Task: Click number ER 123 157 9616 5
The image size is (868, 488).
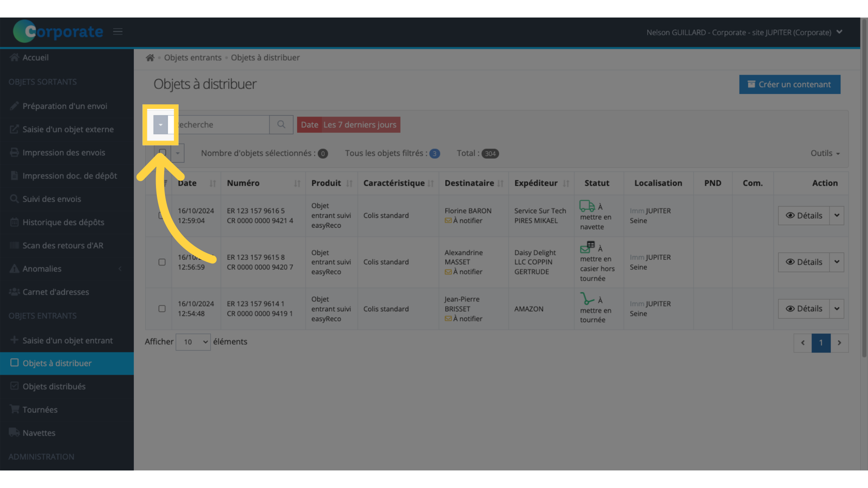Action: coord(256,211)
